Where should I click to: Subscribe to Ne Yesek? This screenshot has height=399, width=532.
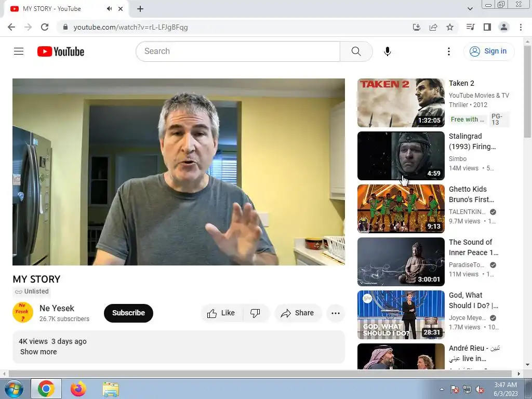point(128,313)
